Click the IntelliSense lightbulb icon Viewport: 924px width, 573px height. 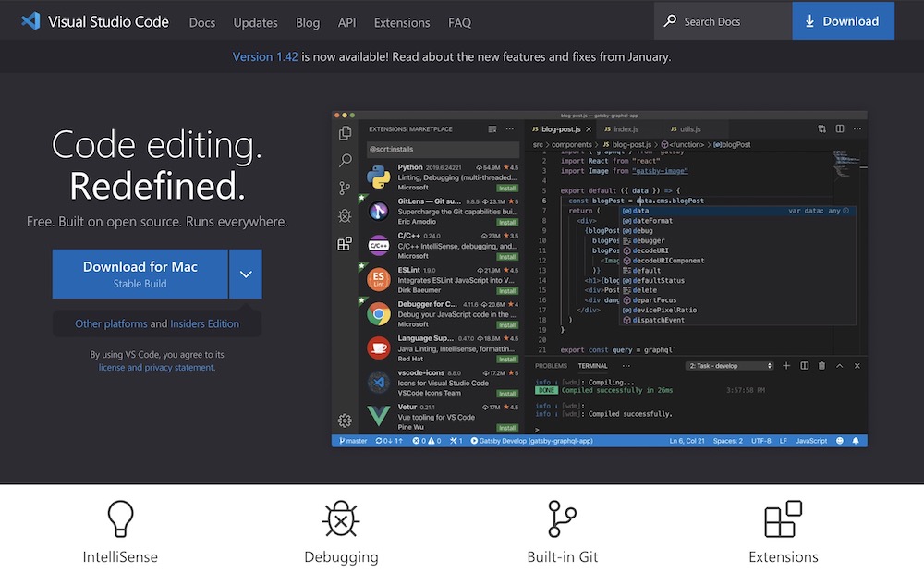click(x=120, y=518)
